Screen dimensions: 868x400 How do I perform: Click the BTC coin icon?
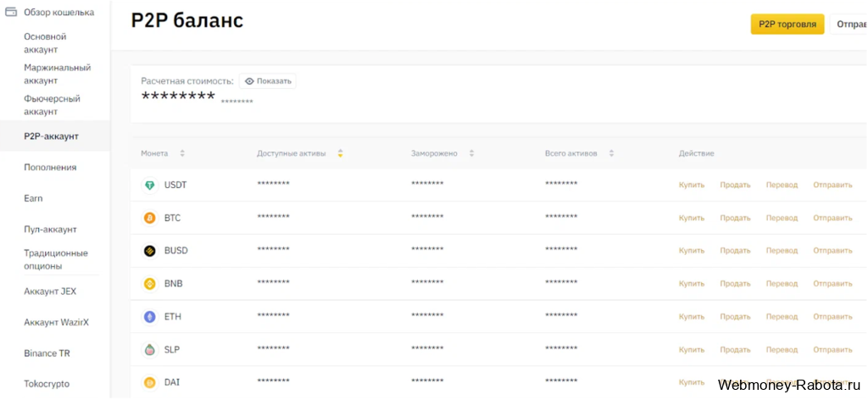coord(149,218)
